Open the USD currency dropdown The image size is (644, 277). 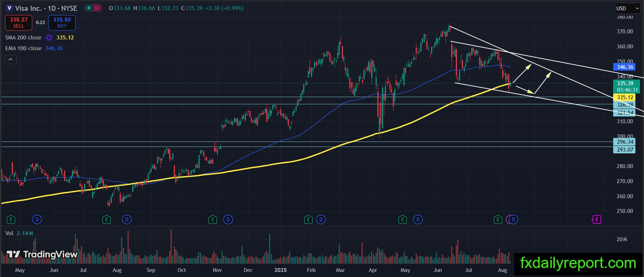pyautogui.click(x=628, y=8)
